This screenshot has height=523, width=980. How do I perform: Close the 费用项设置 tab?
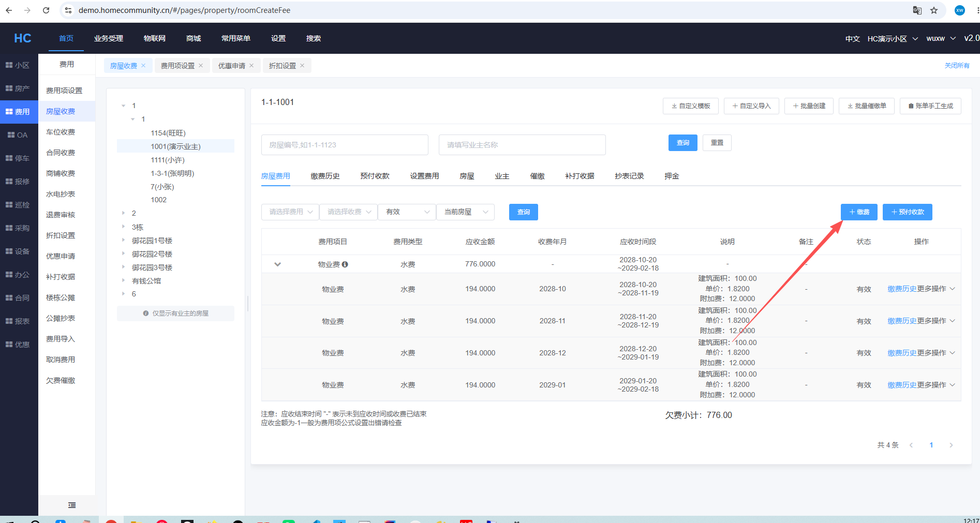tap(201, 65)
